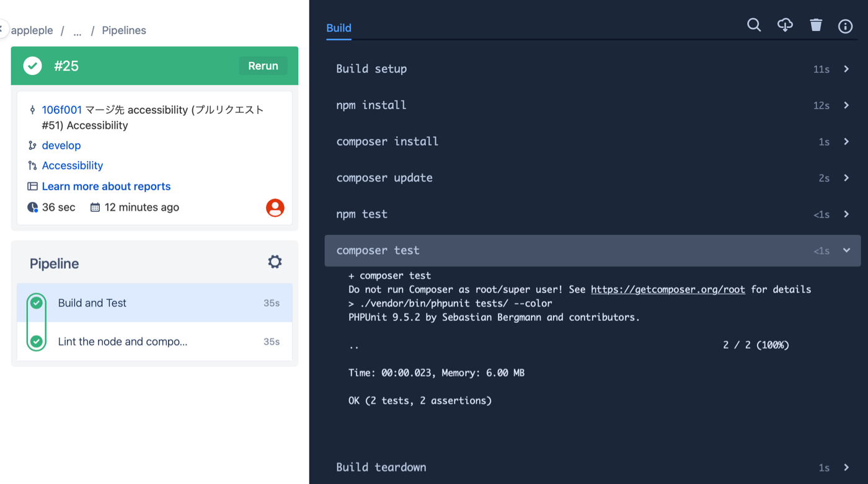Click the Lint step status check icon
Image resolution: width=868 pixels, height=484 pixels.
37,341
